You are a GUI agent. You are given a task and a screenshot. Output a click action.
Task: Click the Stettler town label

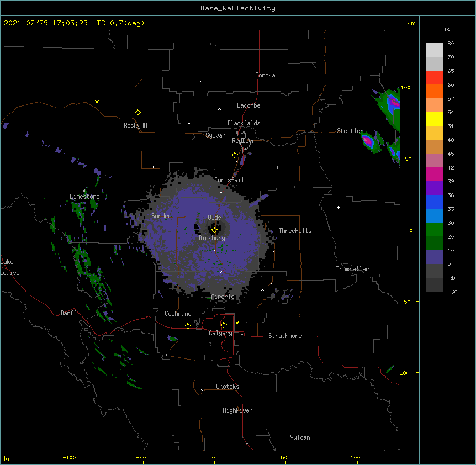tap(350, 131)
